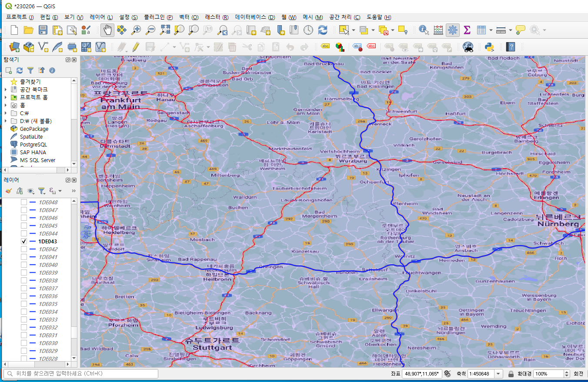Open the Processing Toolbox gear icon
The height and width of the screenshot is (382, 588).
452,30
